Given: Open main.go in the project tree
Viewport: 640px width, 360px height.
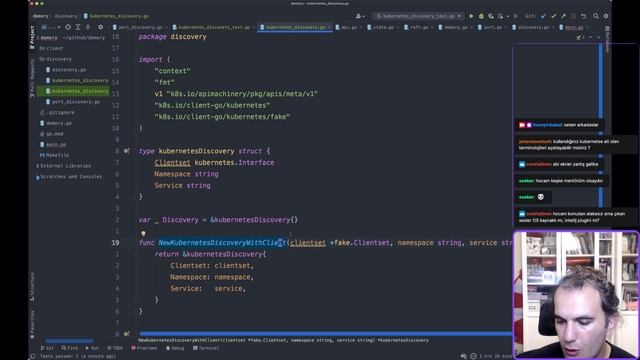Looking at the screenshot, I should point(53,144).
